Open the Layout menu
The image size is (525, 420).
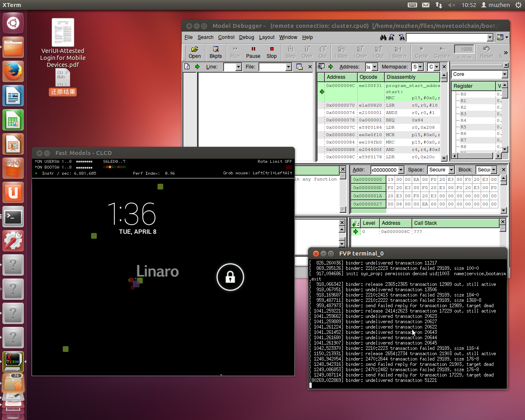pyautogui.click(x=267, y=37)
